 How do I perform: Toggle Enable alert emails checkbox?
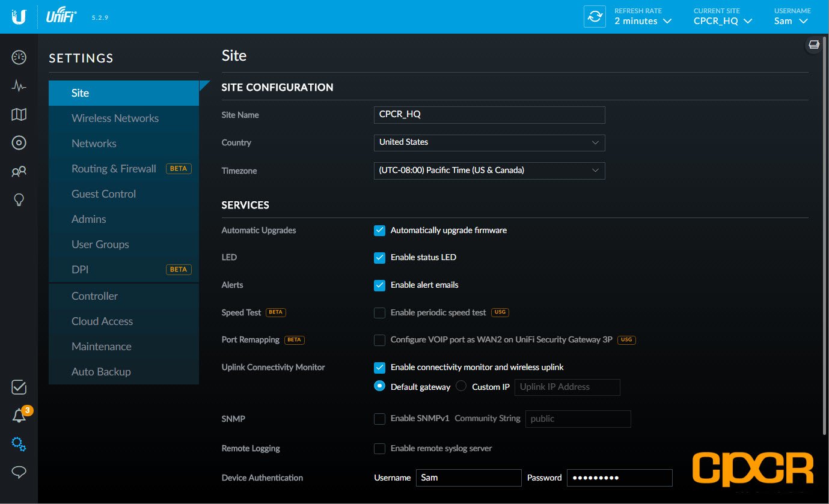tap(379, 285)
